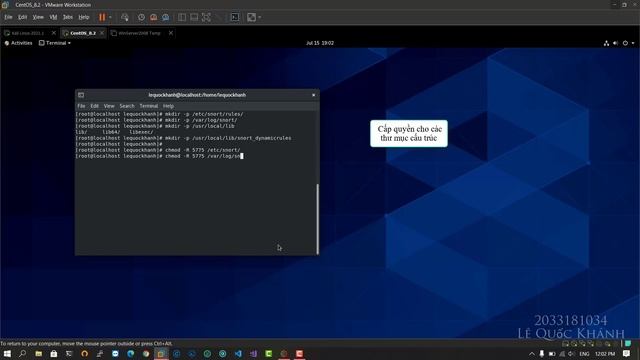Screen dimensions: 640x360
Task: Open the terminal Search menu
Action: 127,106
